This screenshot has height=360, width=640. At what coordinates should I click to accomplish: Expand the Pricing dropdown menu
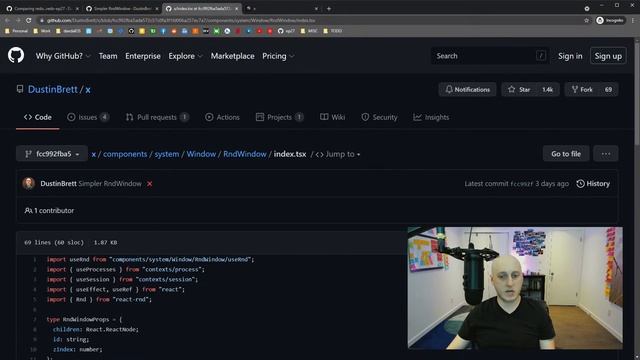point(278,56)
